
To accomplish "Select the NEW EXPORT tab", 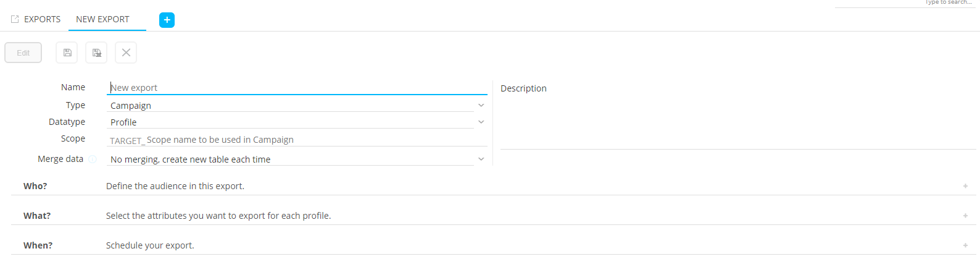I will [x=102, y=19].
